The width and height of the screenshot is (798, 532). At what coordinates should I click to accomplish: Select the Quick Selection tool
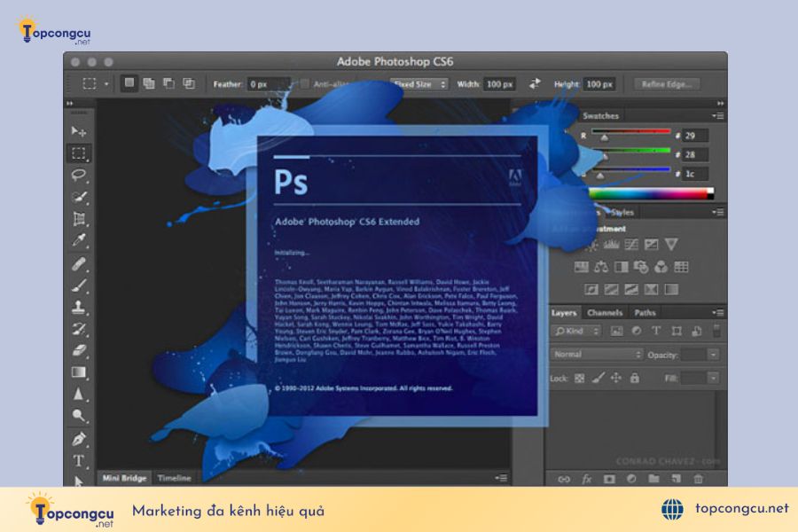79,197
